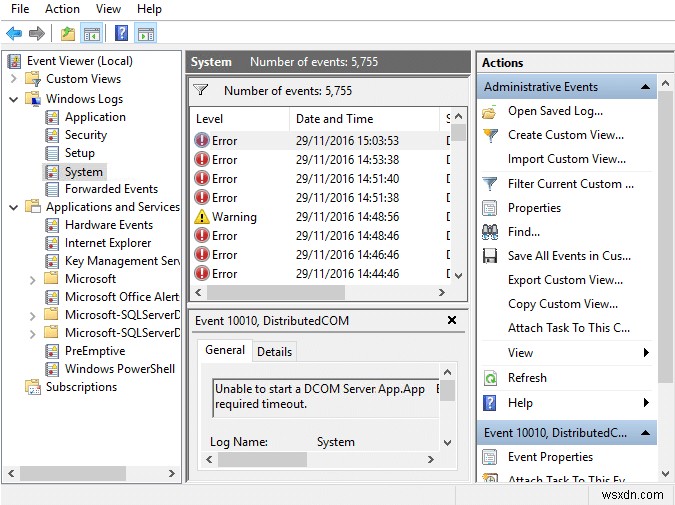Click the Back arrow toolbar icon
This screenshot has width=675, height=505.
coord(14,34)
